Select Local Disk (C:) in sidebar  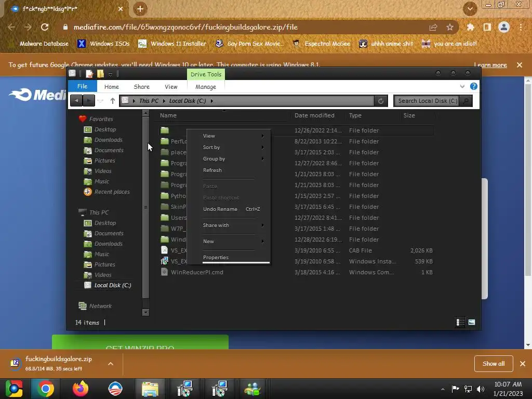(108, 285)
